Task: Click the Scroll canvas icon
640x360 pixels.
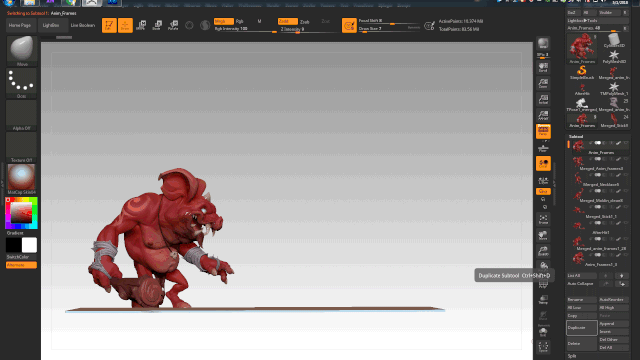Action: click(543, 67)
